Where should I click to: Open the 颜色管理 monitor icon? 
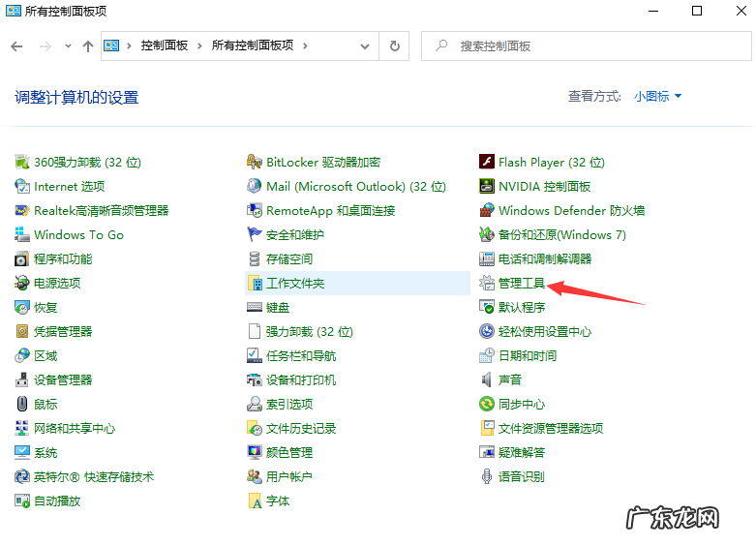[254, 452]
